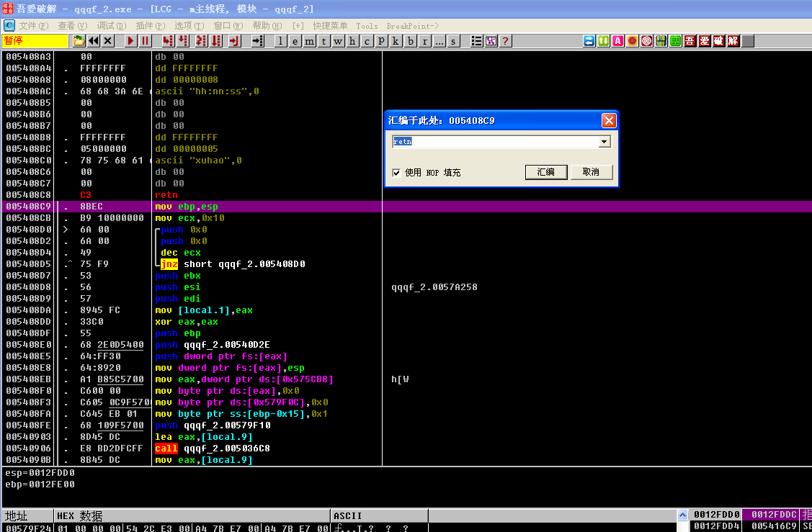Open the 窗口(W) menu
812x532 pixels.
pos(228,25)
